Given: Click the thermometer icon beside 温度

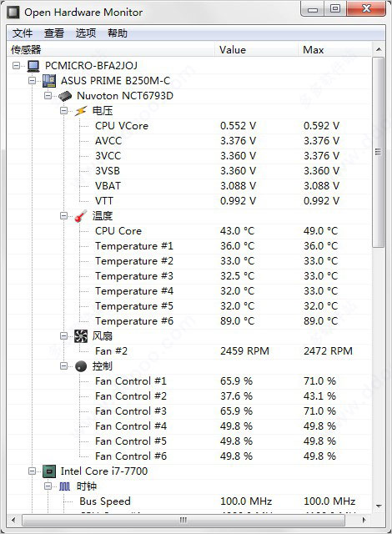Looking at the screenshot, I should click(x=81, y=216).
